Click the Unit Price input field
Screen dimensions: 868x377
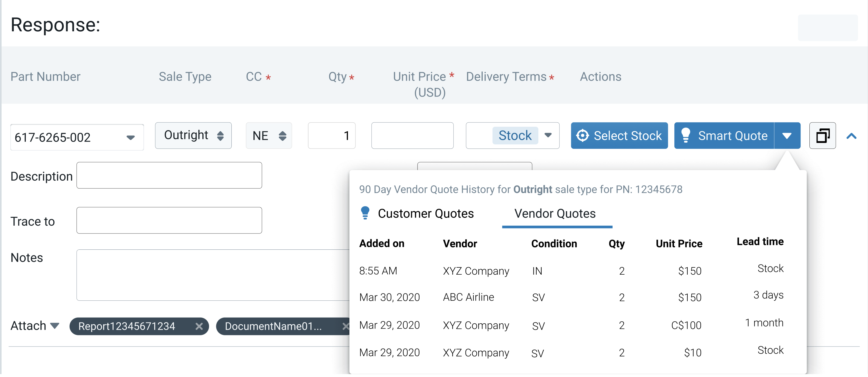click(412, 135)
